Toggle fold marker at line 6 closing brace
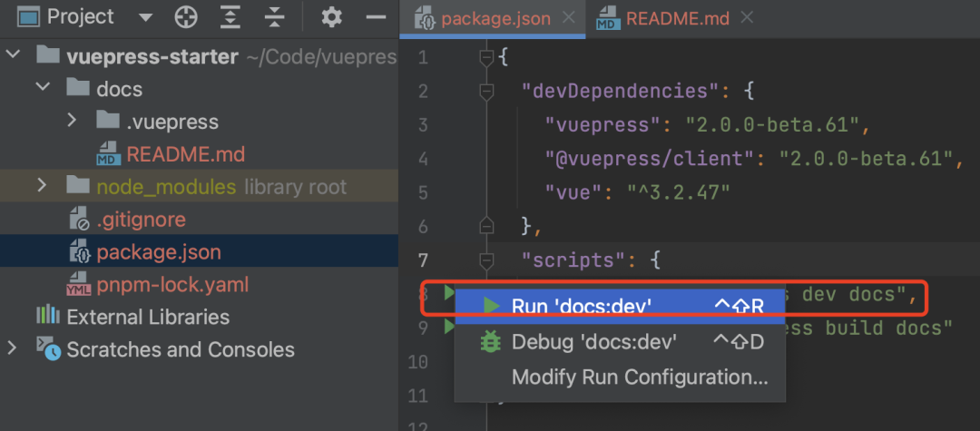This screenshot has height=431, width=980. click(x=486, y=225)
